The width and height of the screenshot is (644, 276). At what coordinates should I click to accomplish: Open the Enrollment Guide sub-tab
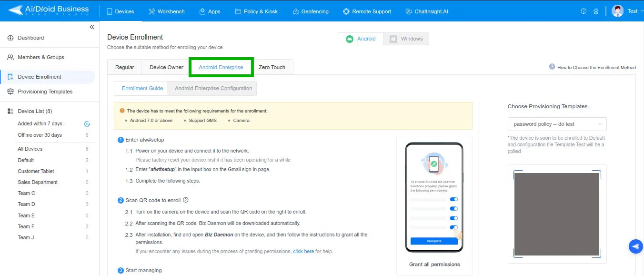(142, 88)
